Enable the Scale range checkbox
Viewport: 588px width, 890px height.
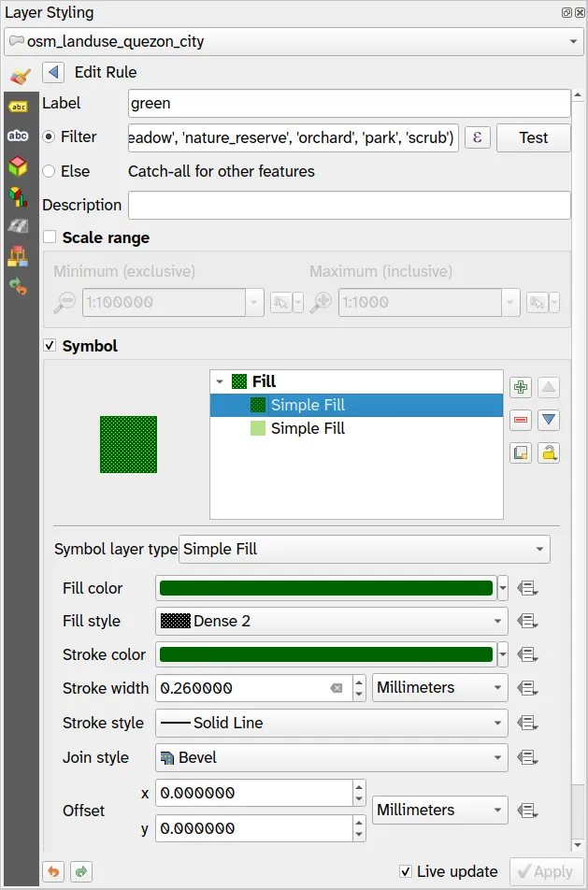click(50, 238)
